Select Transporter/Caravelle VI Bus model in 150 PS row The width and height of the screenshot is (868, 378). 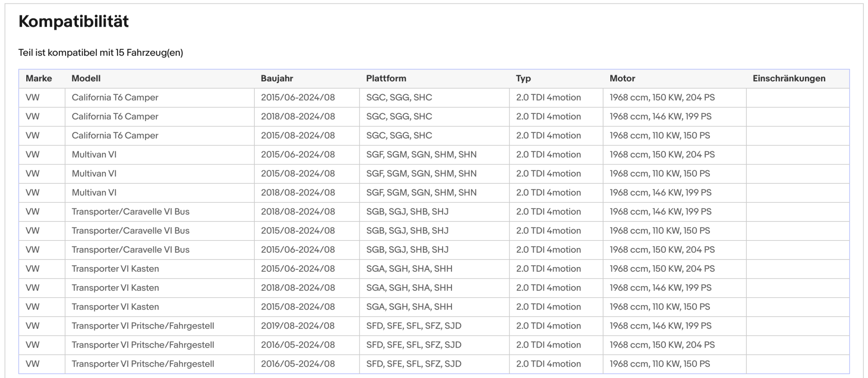[x=131, y=231]
